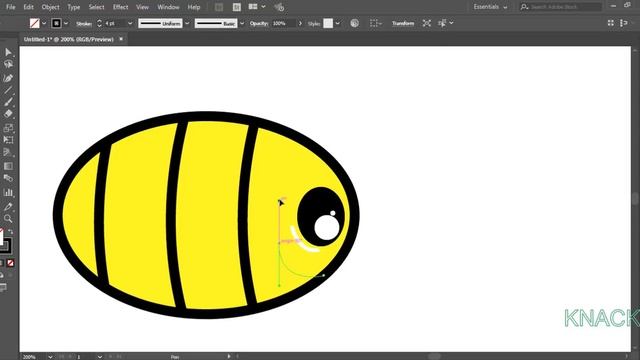Viewport: 640px width, 360px height.
Task: Select the Pen tool
Action: [8, 78]
